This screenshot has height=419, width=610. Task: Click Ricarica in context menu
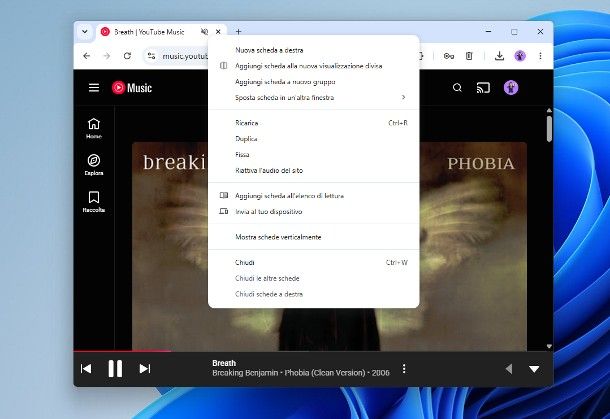click(x=314, y=123)
